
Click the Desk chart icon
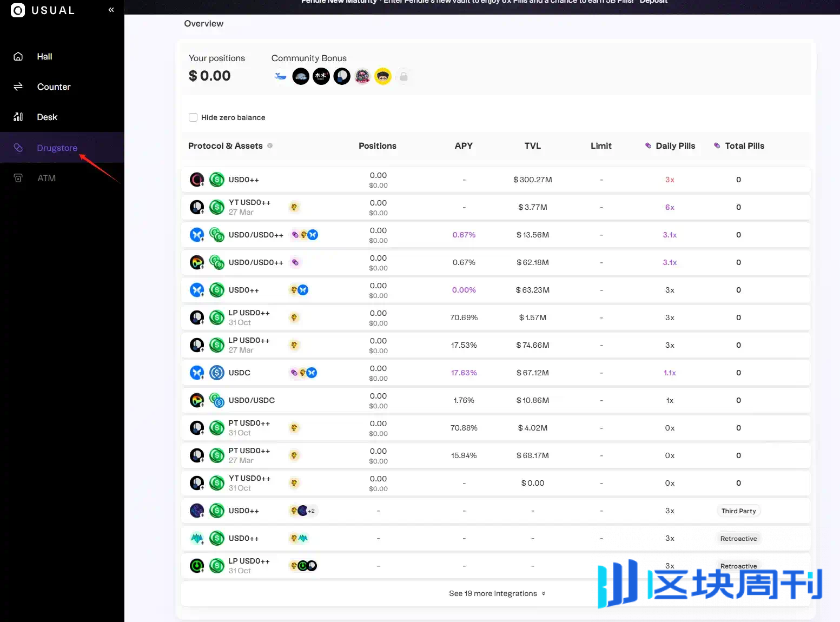[x=18, y=117]
